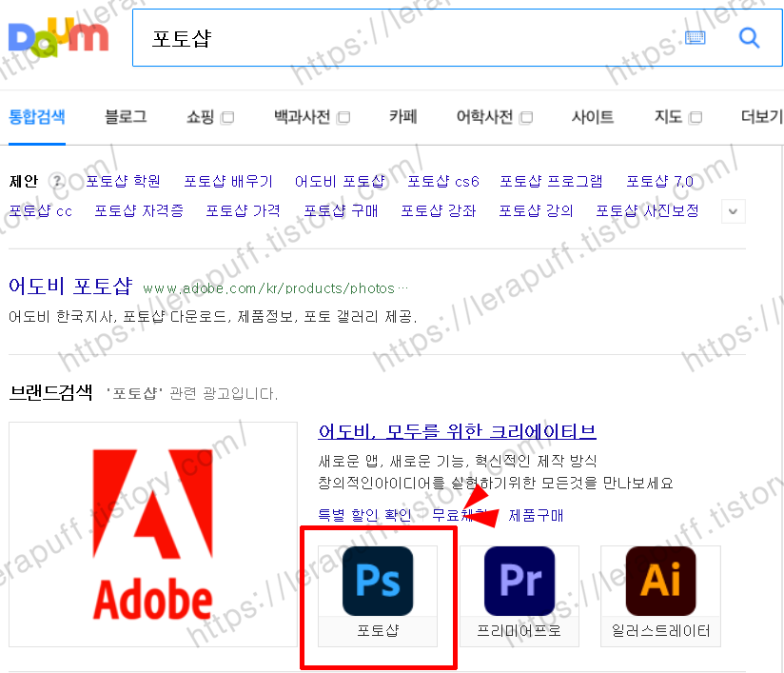Open 쇼핑 new-window box icon
784x673 pixels.
click(x=227, y=118)
